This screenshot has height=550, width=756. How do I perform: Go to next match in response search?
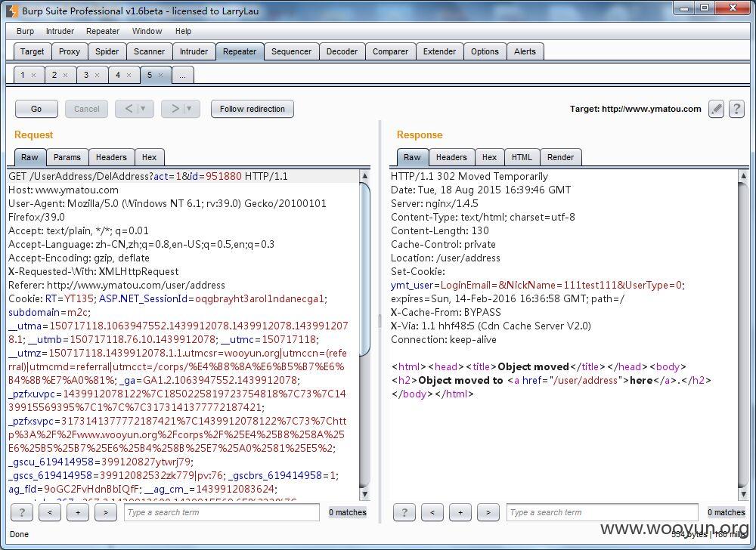[488, 512]
